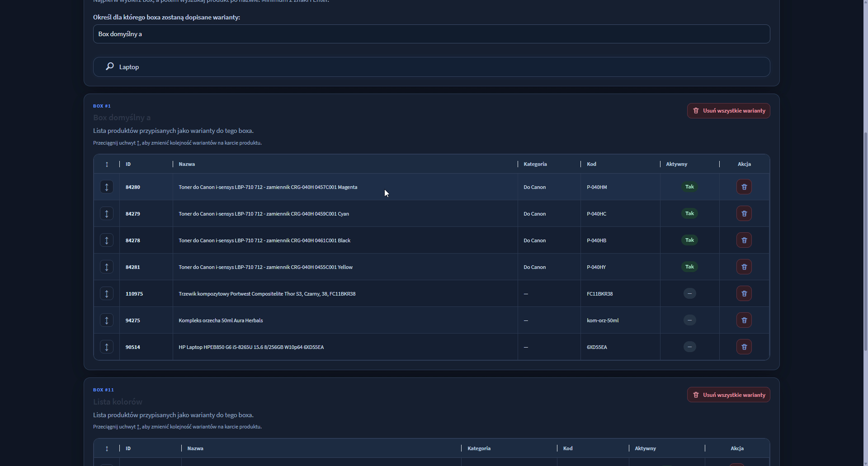
Task: Click product code P-040HM
Action: [597, 187]
